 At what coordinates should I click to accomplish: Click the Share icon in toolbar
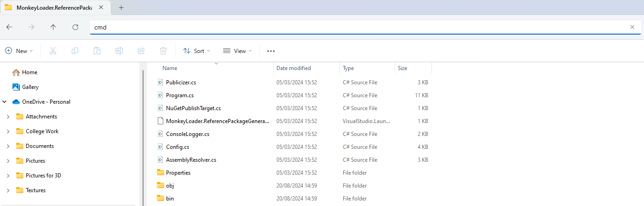(141, 51)
